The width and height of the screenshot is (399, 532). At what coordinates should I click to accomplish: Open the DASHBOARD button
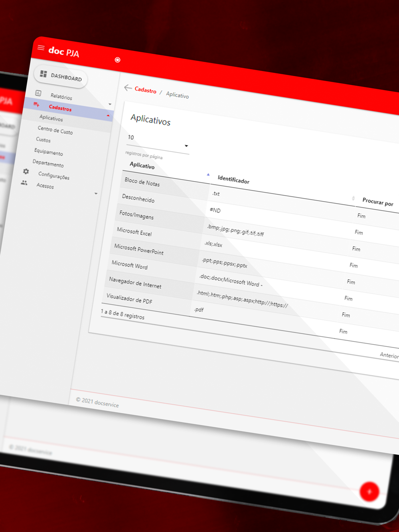[x=61, y=76]
